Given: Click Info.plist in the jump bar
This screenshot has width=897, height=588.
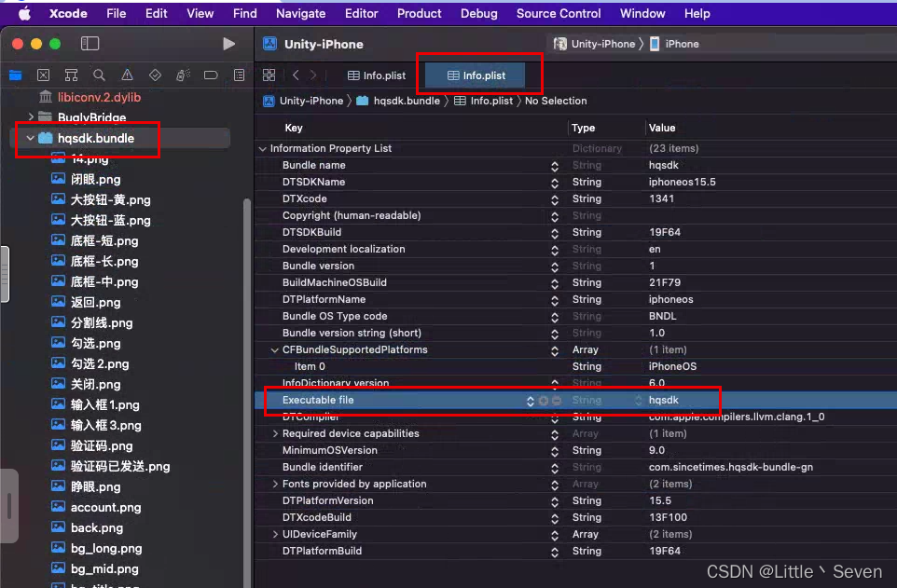Looking at the screenshot, I should tap(483, 102).
